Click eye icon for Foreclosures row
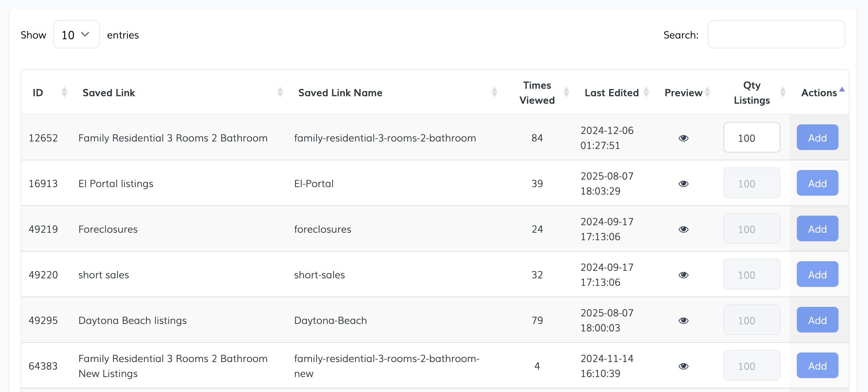The width and height of the screenshot is (868, 392). click(683, 229)
